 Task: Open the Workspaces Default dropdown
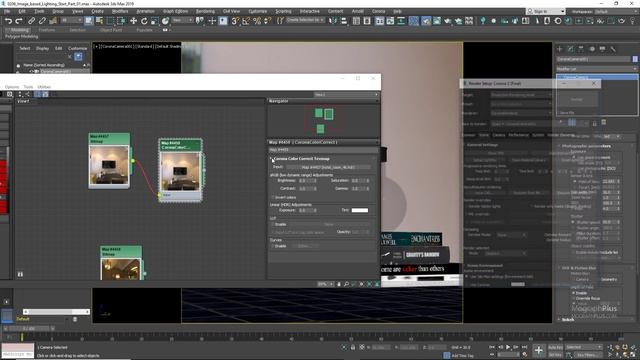[x=616, y=11]
